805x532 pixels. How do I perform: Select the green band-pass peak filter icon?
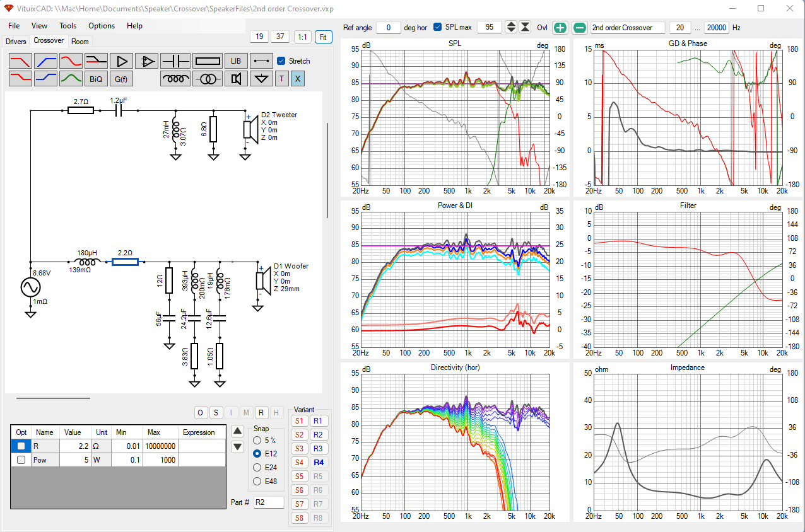click(x=71, y=79)
